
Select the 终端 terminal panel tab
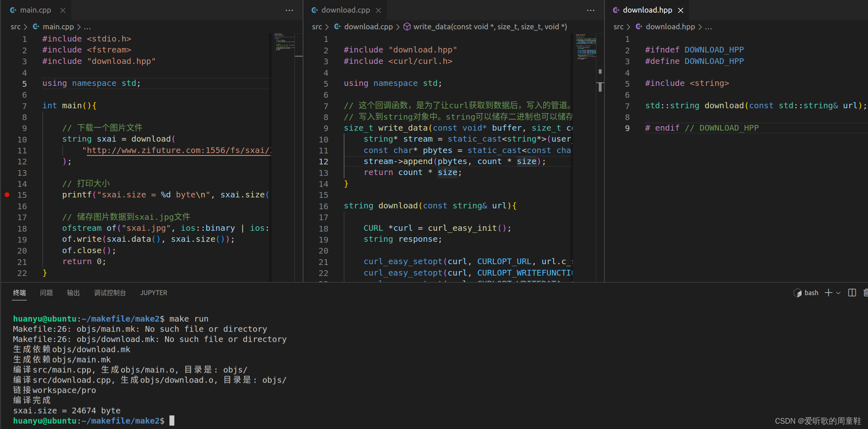(x=19, y=293)
